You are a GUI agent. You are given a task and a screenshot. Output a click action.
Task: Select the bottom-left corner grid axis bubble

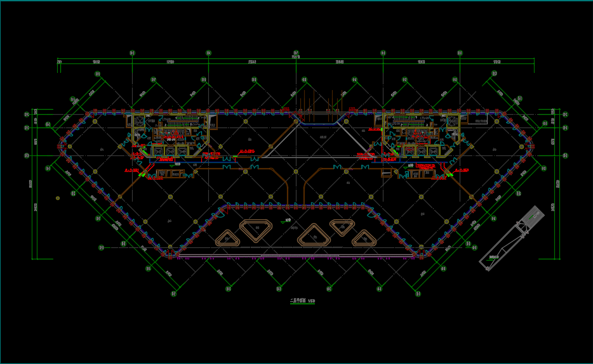[173, 294]
